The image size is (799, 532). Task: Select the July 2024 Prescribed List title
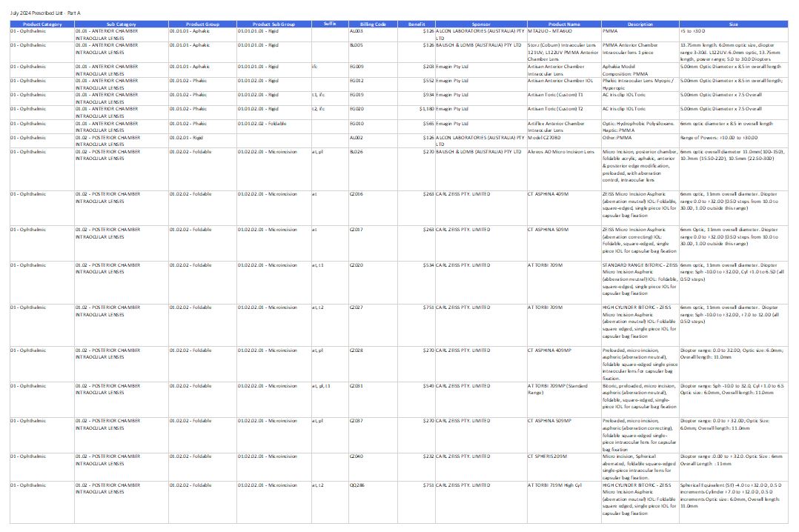(x=45, y=13)
